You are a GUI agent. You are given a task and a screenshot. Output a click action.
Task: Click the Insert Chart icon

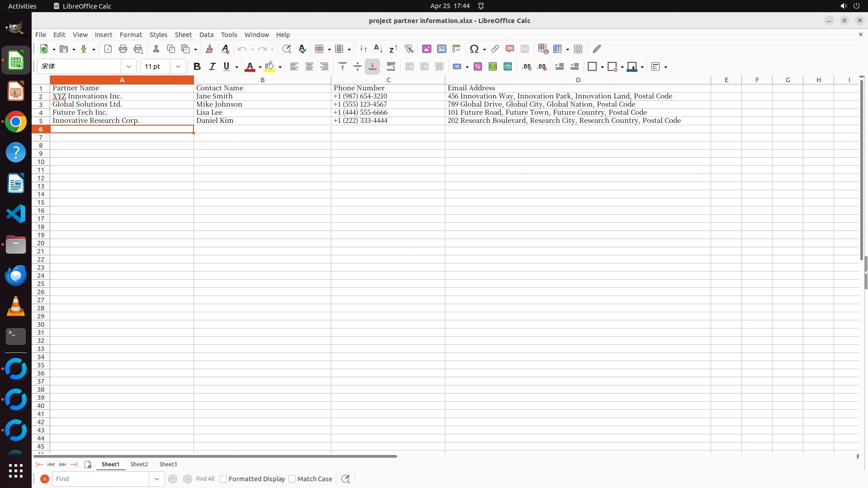[x=441, y=49]
